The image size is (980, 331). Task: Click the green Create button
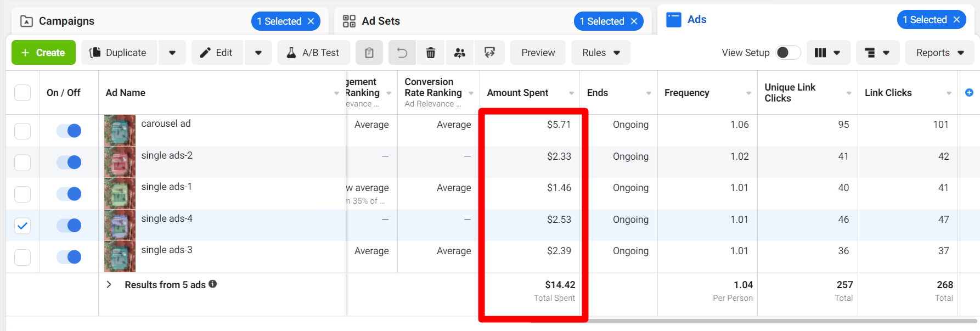pyautogui.click(x=43, y=53)
